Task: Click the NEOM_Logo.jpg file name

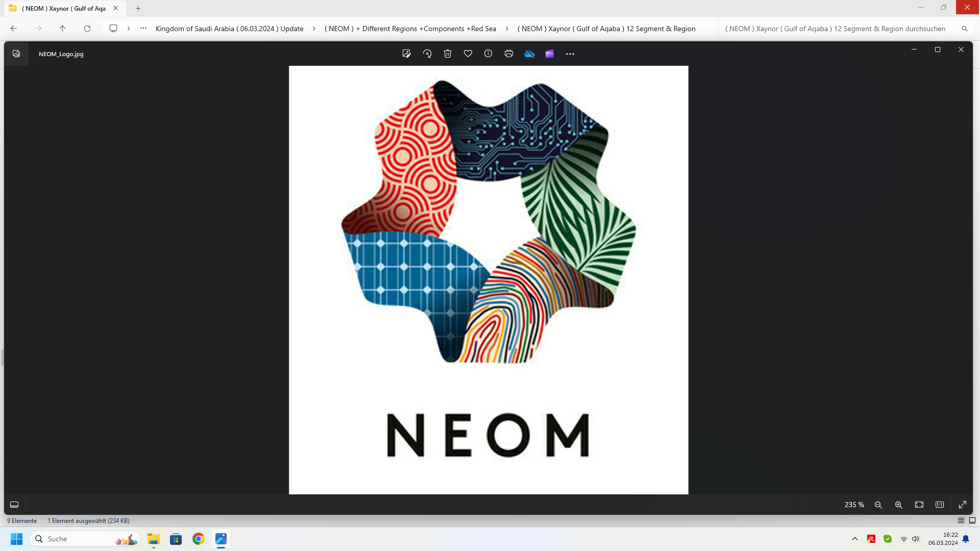Action: [x=61, y=54]
